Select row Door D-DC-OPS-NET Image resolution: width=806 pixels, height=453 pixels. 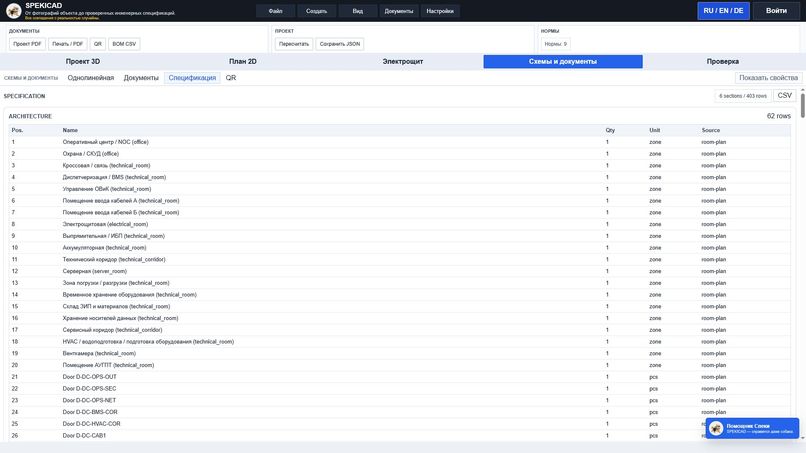pyautogui.click(x=399, y=401)
